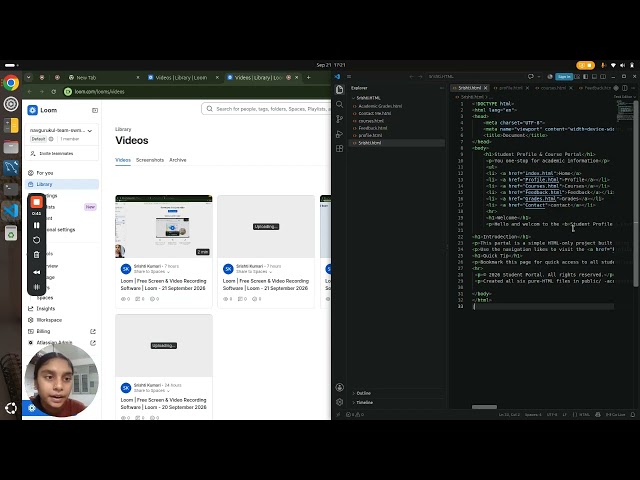Select the Videos tab in Loom library
The width and height of the screenshot is (640, 480).
tap(123, 160)
